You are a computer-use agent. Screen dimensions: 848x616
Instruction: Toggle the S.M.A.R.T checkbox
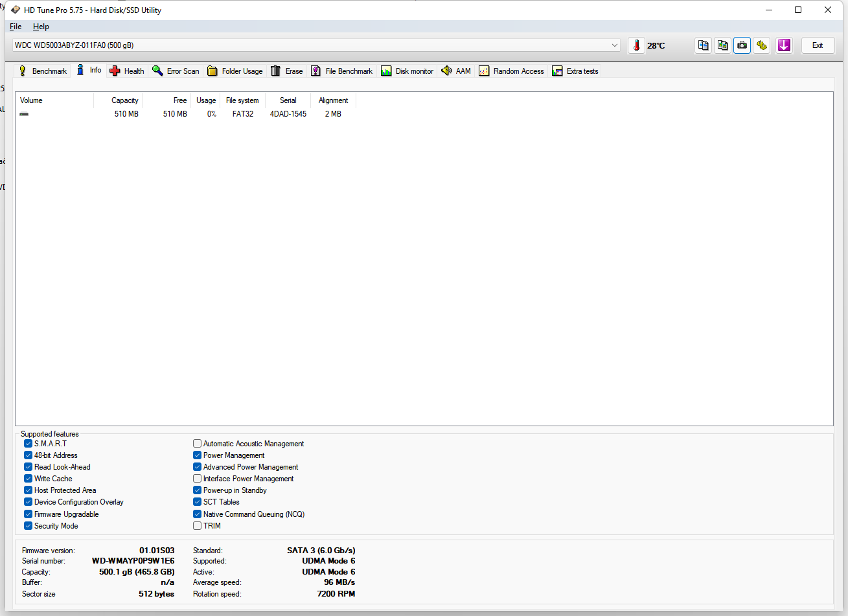click(x=29, y=444)
